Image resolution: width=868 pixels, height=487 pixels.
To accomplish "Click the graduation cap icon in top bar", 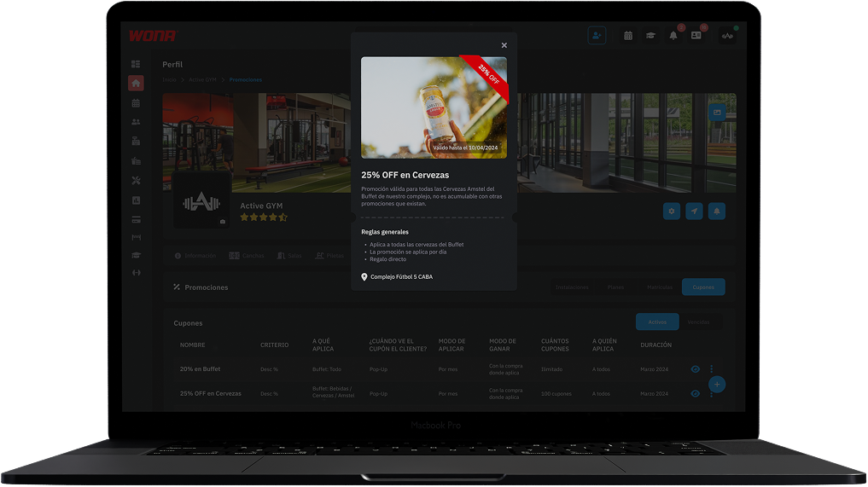I will 650,36.
